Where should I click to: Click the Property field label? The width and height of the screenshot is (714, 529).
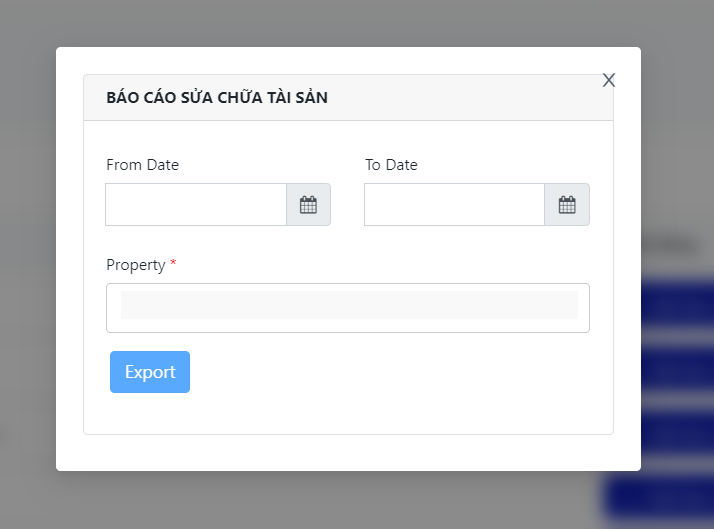coord(135,265)
